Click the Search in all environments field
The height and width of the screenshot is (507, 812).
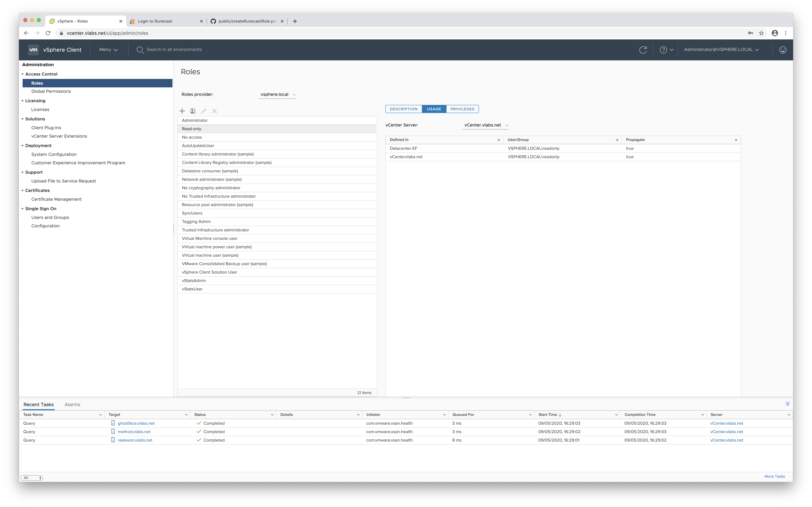pos(174,50)
